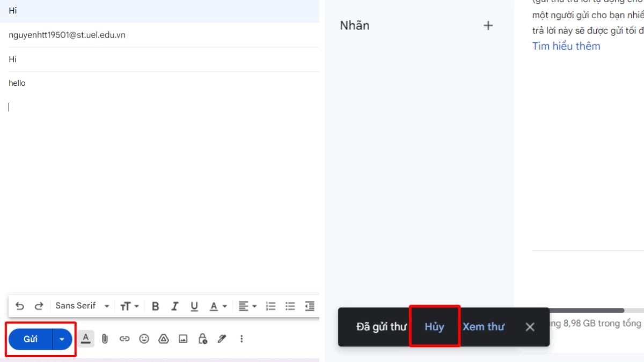Toggle italic formatting
The width and height of the screenshot is (644, 362).
point(174,306)
